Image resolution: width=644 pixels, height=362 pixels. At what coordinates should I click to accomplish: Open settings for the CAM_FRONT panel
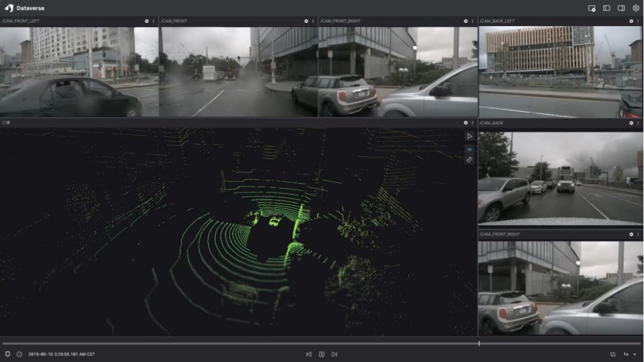click(306, 21)
